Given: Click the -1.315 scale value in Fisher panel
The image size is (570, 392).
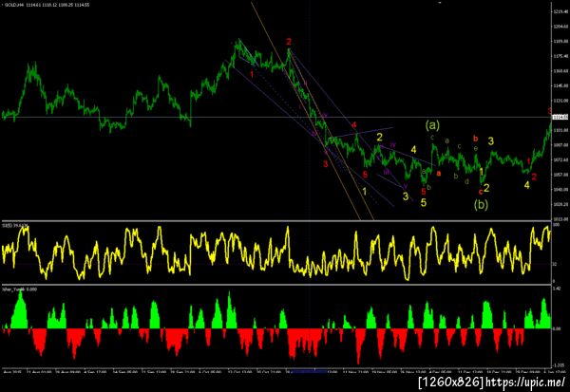Looking at the screenshot, I should click(x=558, y=365).
